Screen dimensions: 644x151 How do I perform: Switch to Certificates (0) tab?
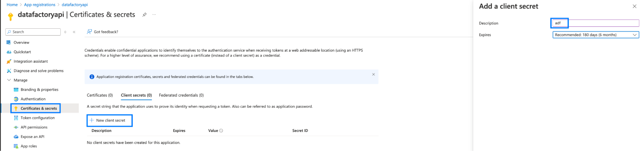(x=100, y=95)
